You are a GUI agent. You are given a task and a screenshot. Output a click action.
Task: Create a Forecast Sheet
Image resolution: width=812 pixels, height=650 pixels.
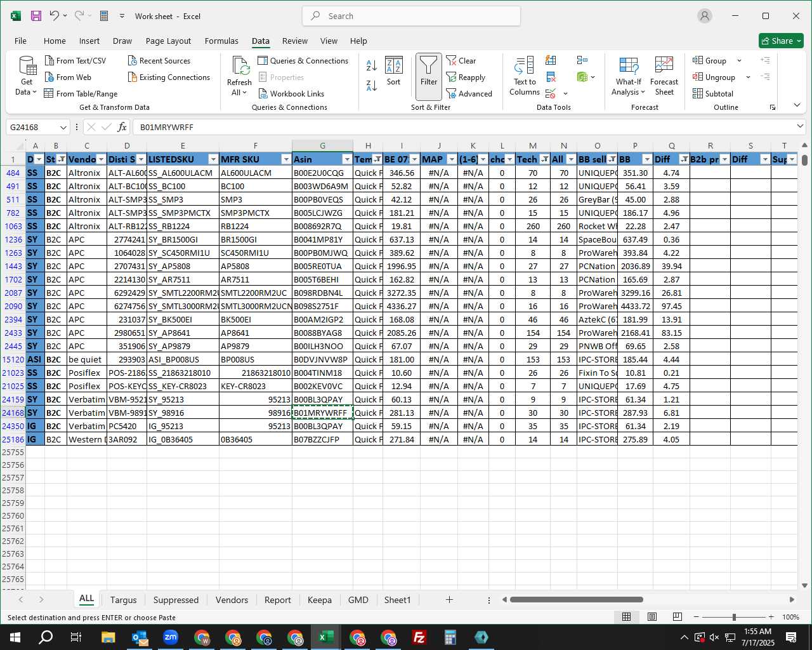coord(664,77)
